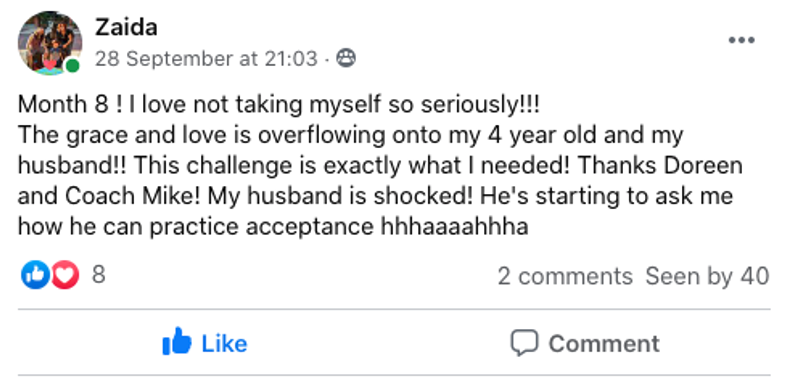The image size is (798, 384).
Task: Click the Like text label
Action: click(224, 343)
